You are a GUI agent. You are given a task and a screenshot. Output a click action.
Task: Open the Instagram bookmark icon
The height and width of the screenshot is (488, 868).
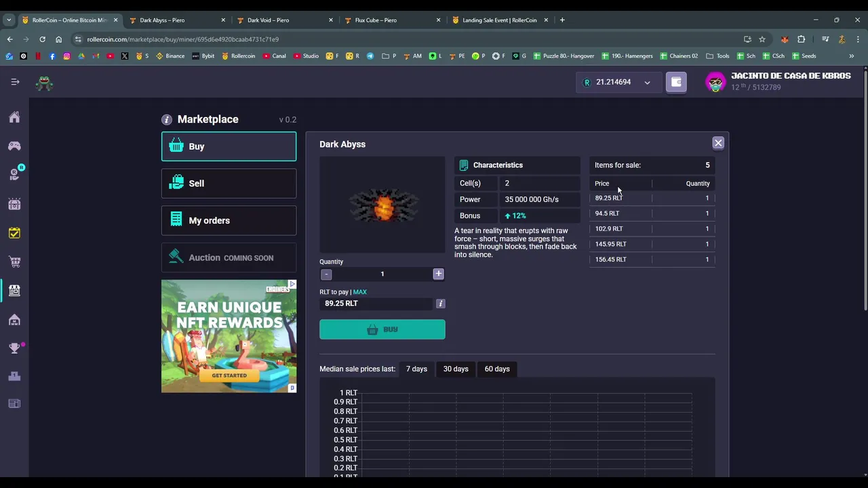(x=66, y=56)
